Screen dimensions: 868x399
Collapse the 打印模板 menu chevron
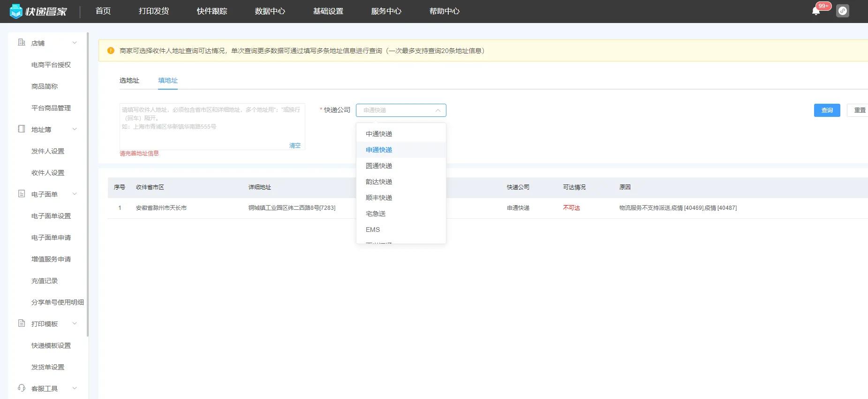[75, 324]
